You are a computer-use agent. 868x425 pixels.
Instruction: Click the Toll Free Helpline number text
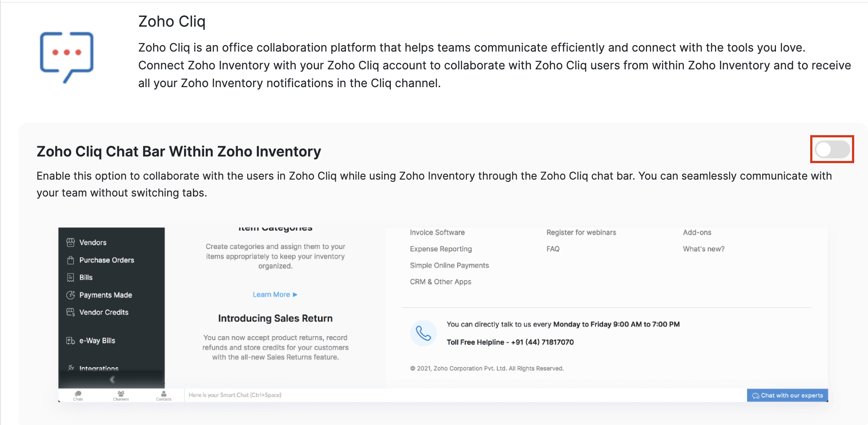[x=510, y=342]
